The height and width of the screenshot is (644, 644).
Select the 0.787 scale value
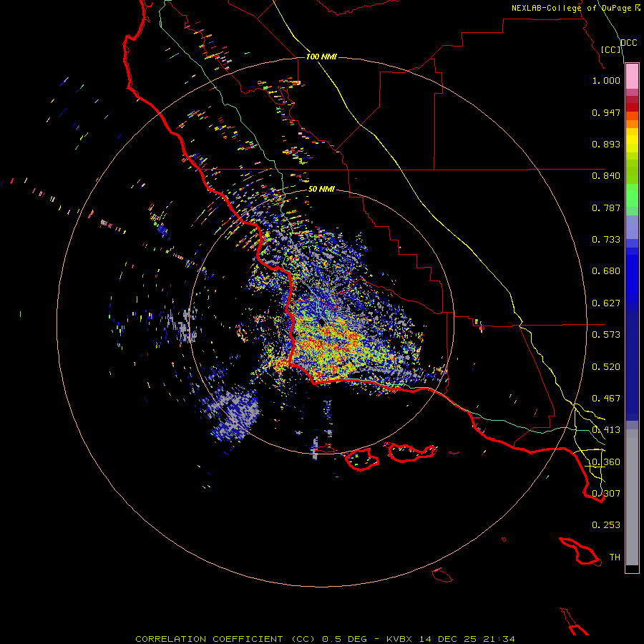(606, 208)
